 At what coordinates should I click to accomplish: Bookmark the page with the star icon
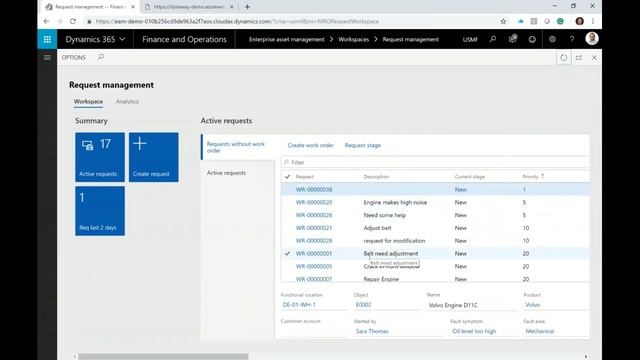pos(503,21)
